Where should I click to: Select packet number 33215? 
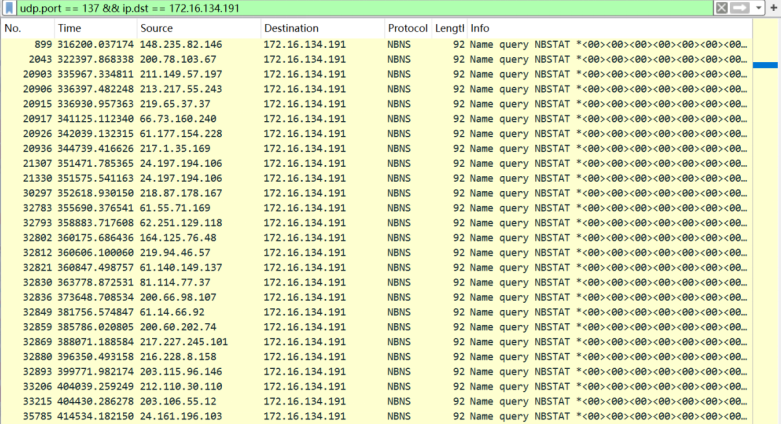[x=37, y=402]
